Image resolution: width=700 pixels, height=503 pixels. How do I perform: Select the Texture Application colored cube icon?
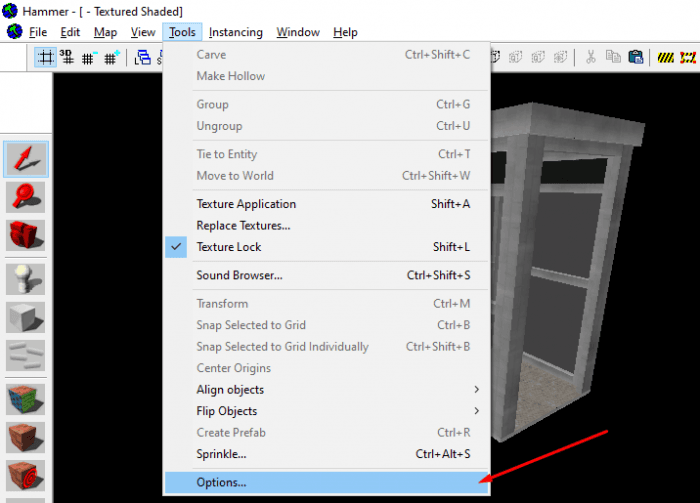pyautogui.click(x=25, y=399)
